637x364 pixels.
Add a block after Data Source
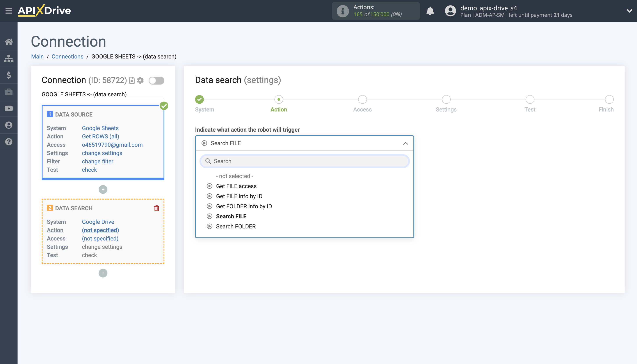103,189
